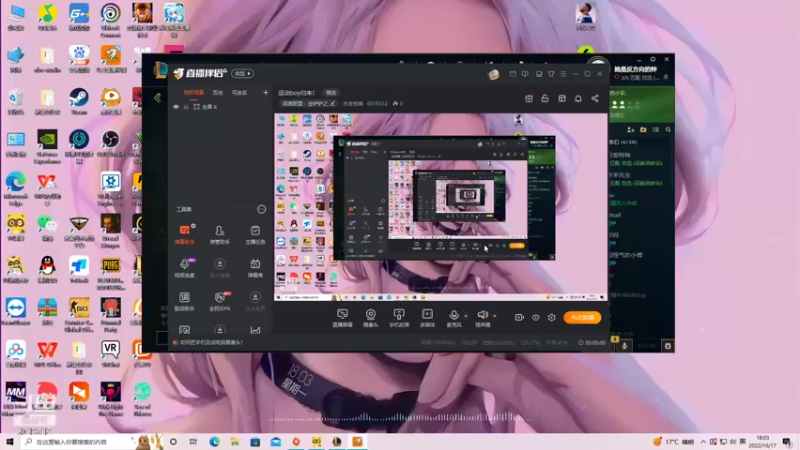Image resolution: width=800 pixels, height=450 pixels.
Task: Open Steam desktop shortcut
Action: 79,101
